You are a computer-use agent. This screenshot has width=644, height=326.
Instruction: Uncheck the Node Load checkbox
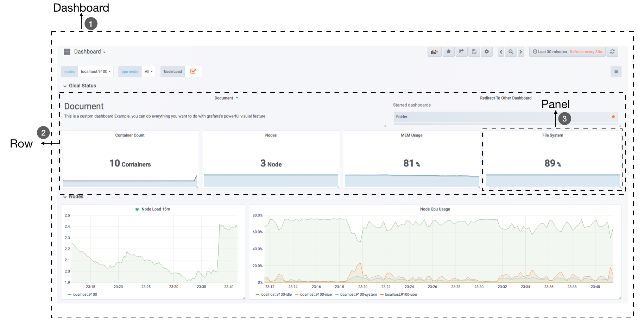pos(193,71)
